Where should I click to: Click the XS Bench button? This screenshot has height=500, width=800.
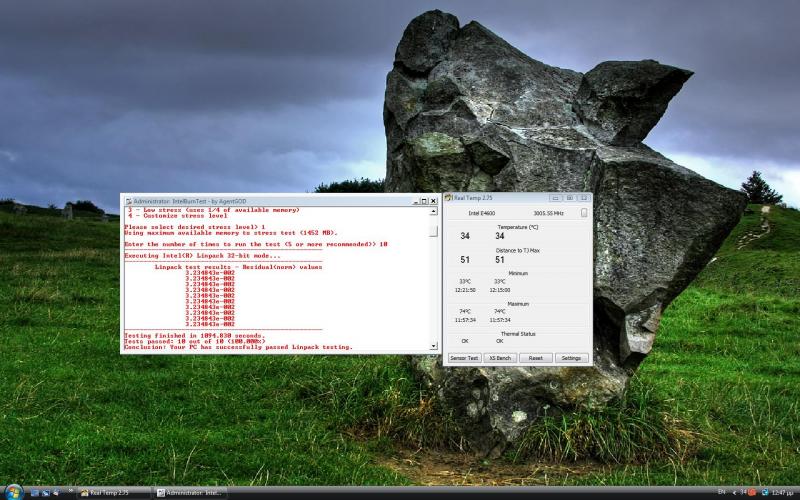point(500,358)
